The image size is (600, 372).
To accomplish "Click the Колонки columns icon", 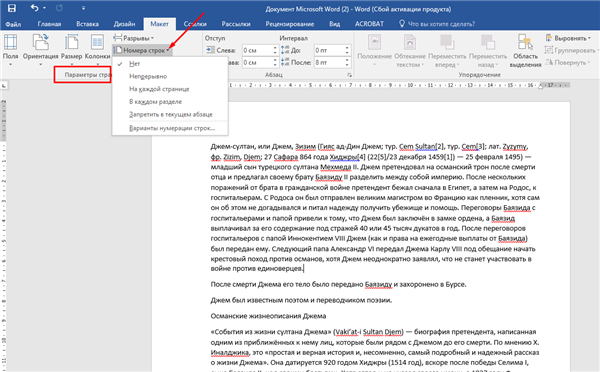I will point(97,42).
